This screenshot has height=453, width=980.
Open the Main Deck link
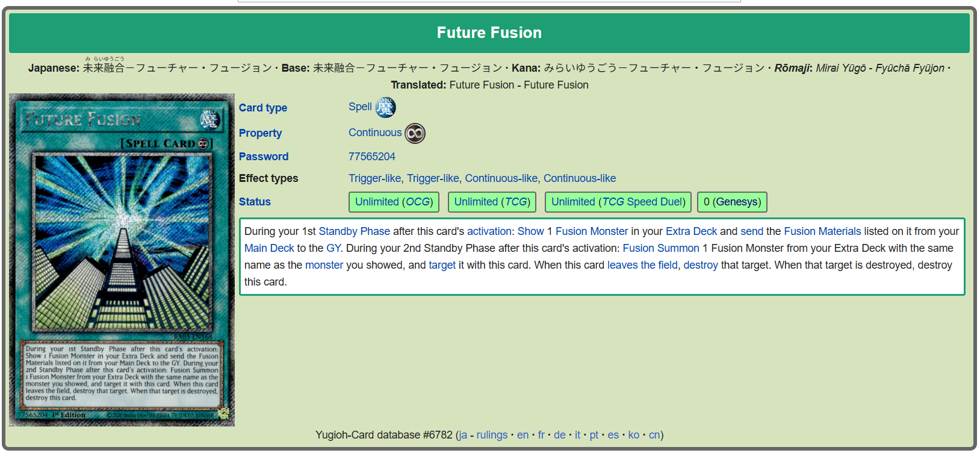[269, 248]
